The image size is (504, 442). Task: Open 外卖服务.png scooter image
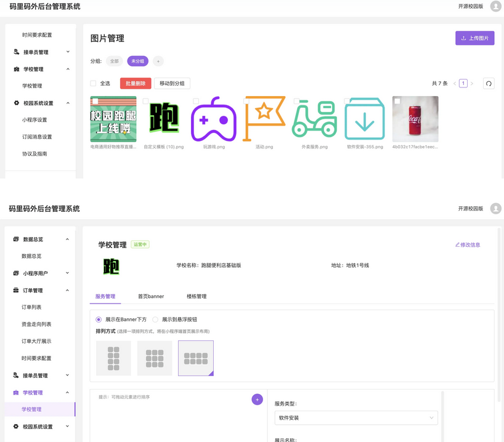(314, 119)
